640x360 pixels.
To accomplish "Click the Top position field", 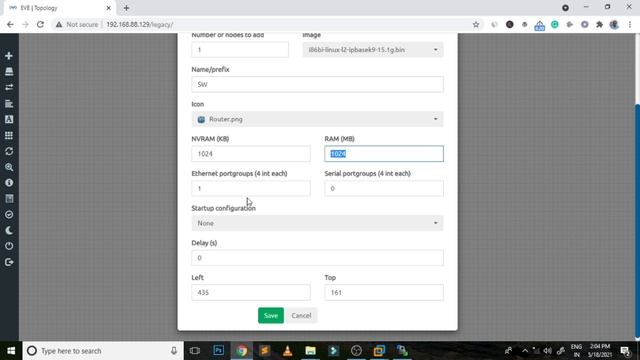I will pos(384,293).
